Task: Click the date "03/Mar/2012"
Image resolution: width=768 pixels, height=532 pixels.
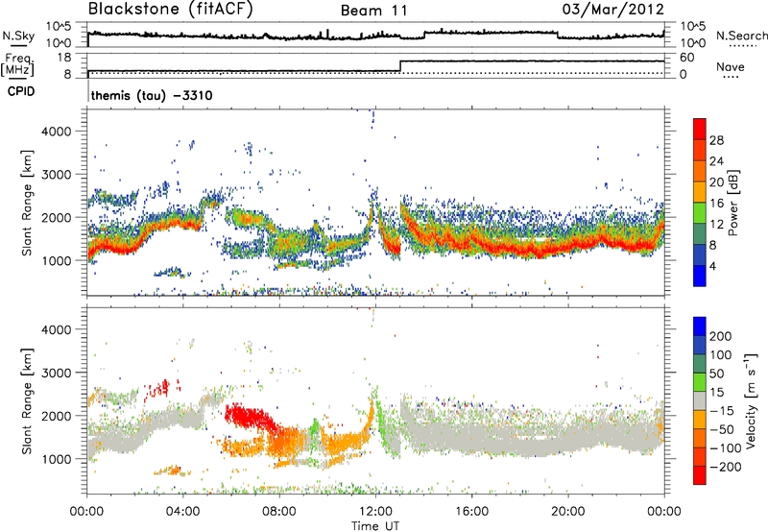Action: (x=612, y=10)
